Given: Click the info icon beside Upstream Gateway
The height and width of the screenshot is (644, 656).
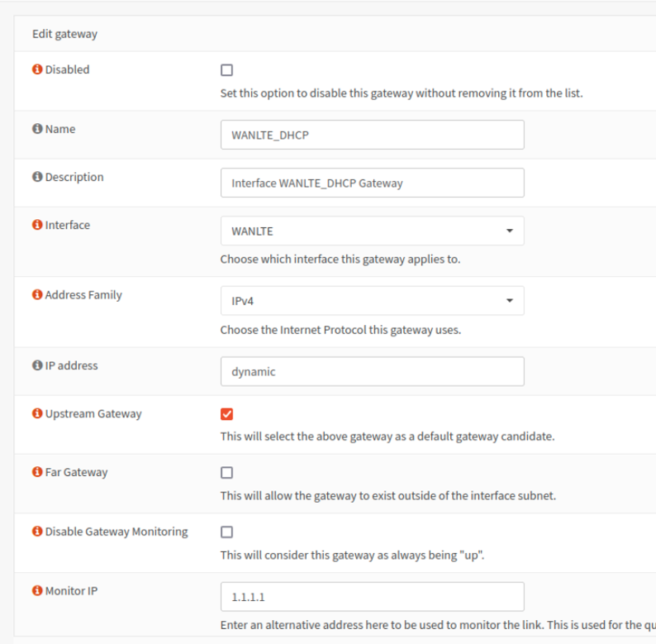Looking at the screenshot, I should click(37, 413).
